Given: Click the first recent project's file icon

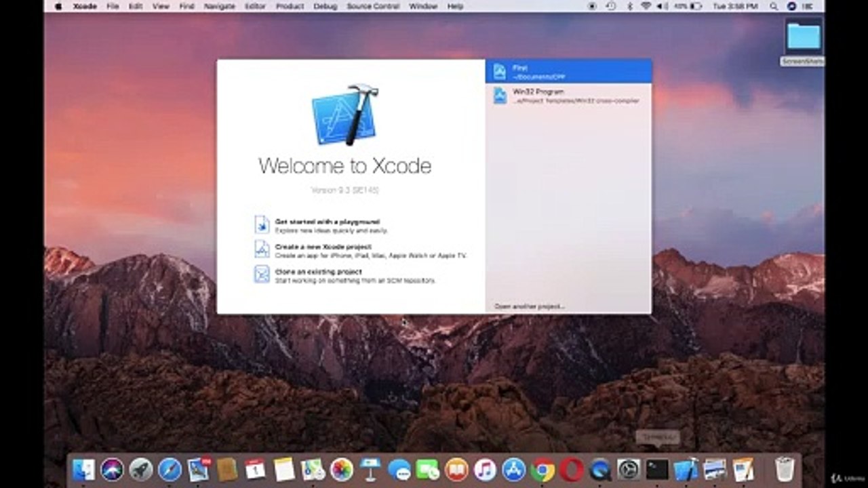Looking at the screenshot, I should [500, 71].
